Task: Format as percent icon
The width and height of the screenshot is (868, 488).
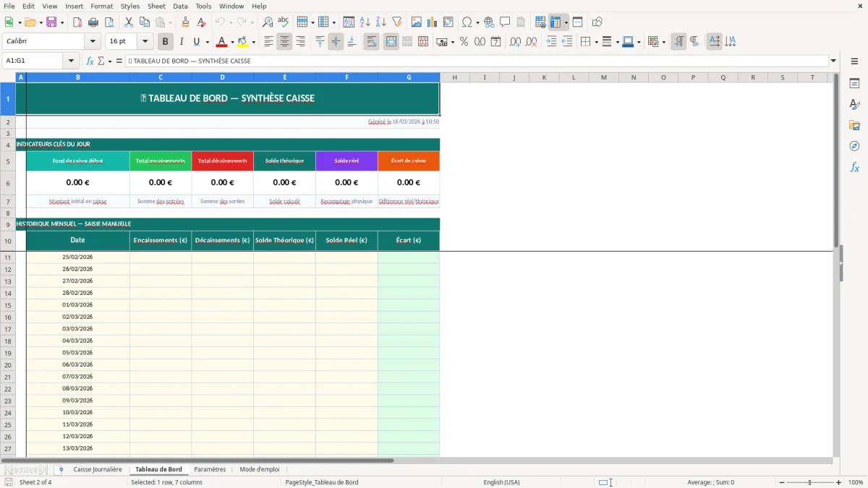Action: 464,42
